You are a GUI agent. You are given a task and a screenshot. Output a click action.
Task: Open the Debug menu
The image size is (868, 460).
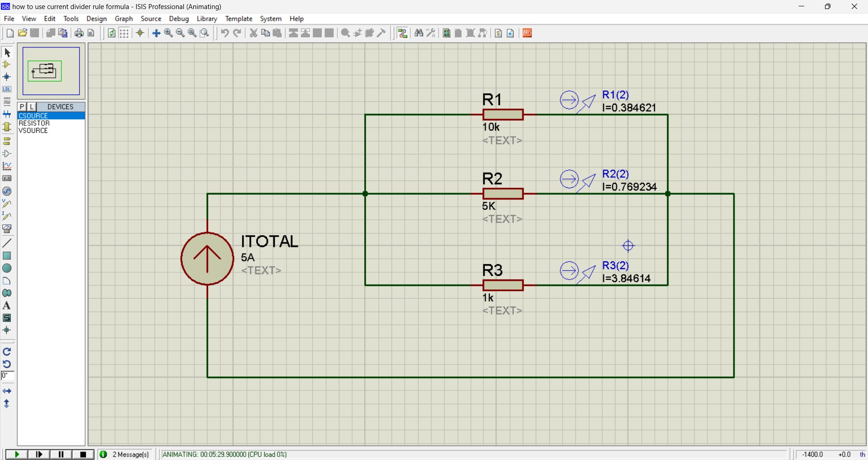pyautogui.click(x=179, y=19)
